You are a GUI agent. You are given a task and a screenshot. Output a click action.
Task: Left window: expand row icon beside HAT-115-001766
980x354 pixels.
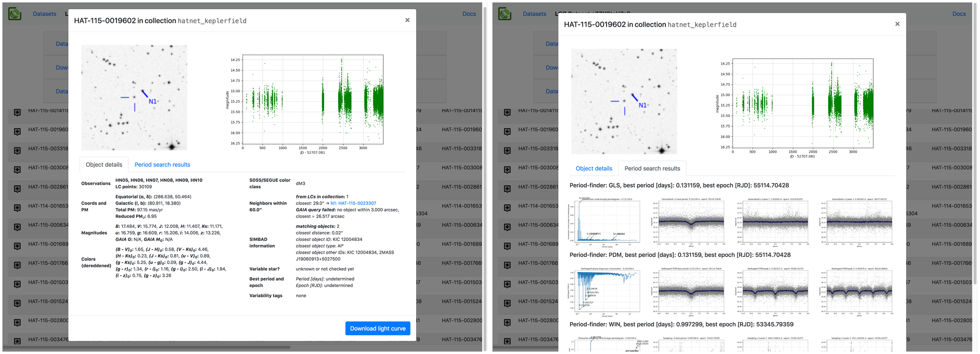click(x=17, y=265)
